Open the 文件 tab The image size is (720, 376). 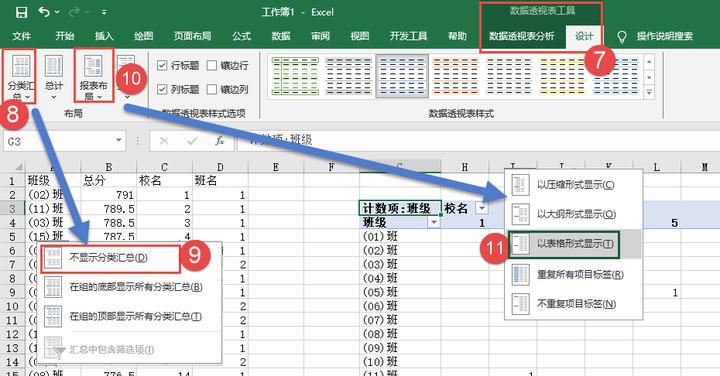click(22, 36)
